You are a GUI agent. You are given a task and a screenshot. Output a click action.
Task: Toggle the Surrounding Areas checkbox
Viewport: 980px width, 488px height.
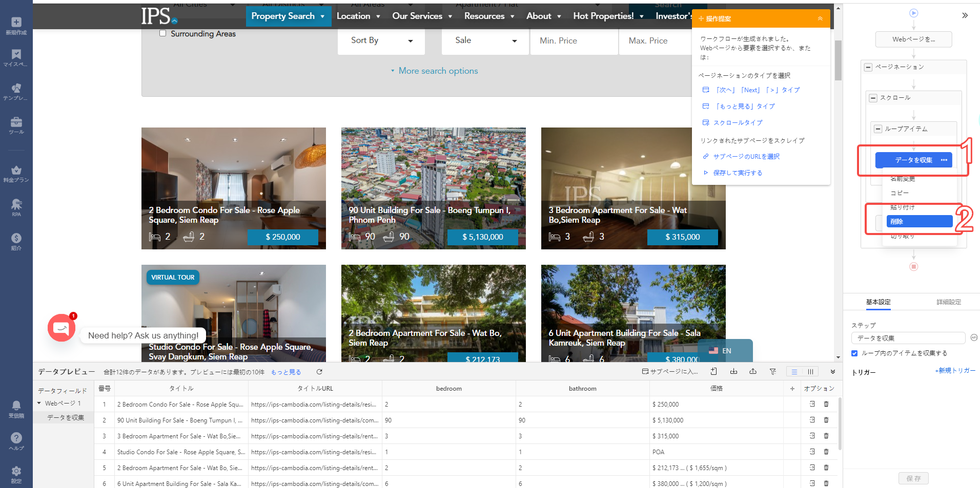click(x=163, y=33)
